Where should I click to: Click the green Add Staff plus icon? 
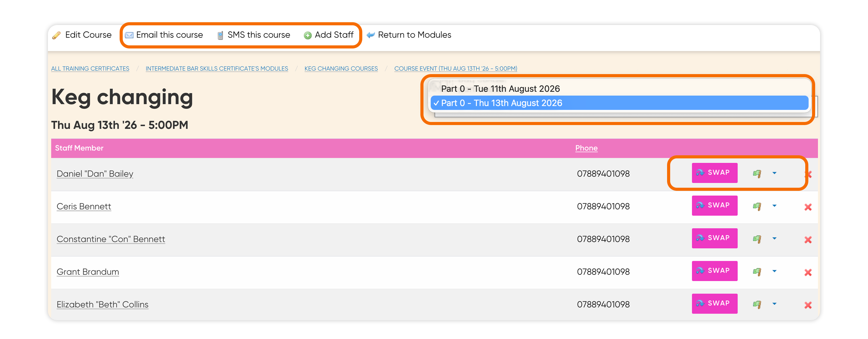click(308, 35)
